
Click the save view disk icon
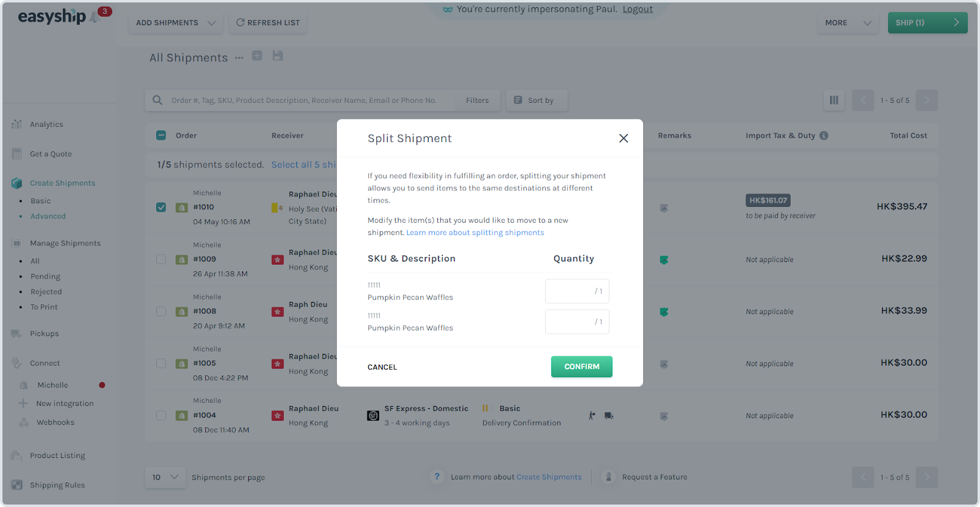tap(277, 56)
